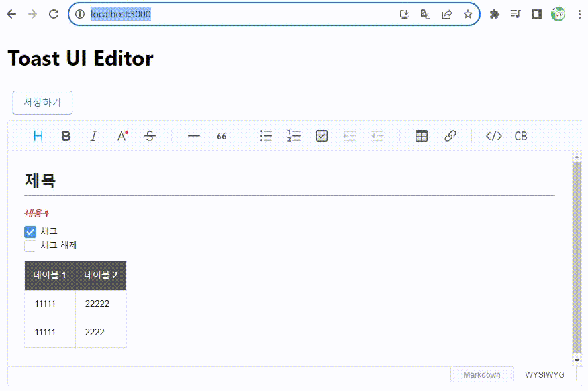Screen dimensions: 588x391
Task: Apply inline code formatting
Action: (x=494, y=136)
